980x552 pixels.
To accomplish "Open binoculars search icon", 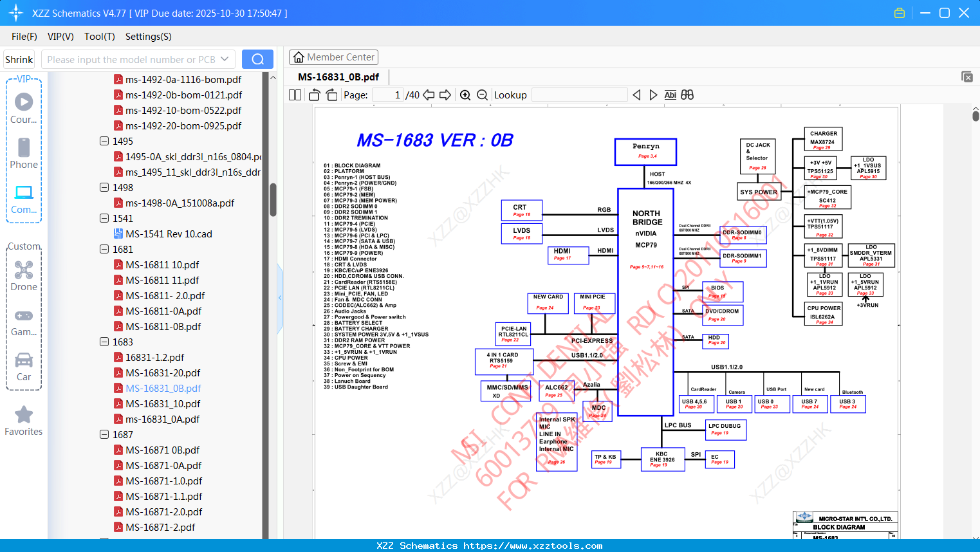I will [687, 95].
